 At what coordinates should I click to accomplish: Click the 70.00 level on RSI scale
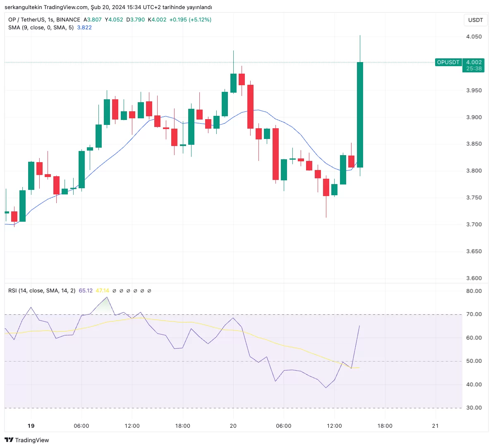[x=474, y=314]
